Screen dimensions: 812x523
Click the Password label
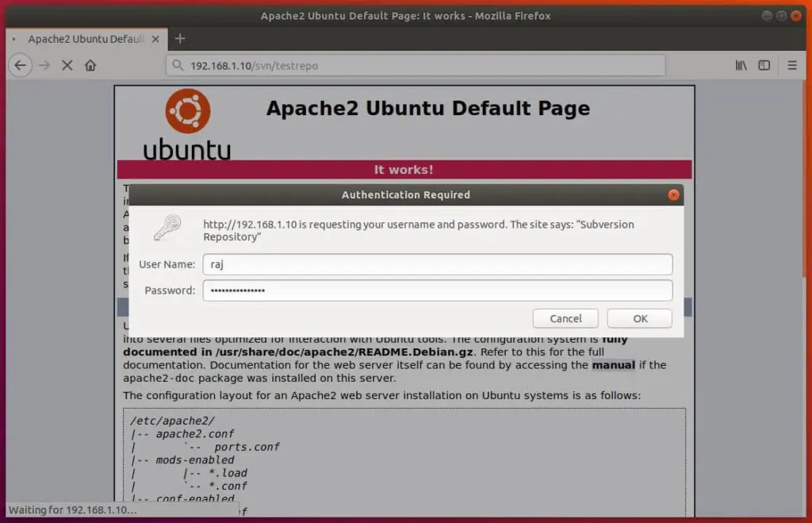coord(170,290)
